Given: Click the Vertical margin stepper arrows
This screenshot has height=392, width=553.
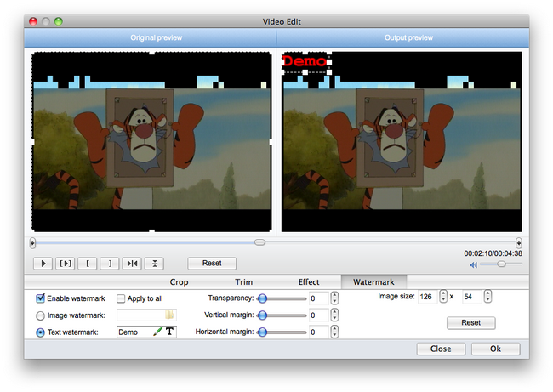Looking at the screenshot, I should (x=334, y=315).
